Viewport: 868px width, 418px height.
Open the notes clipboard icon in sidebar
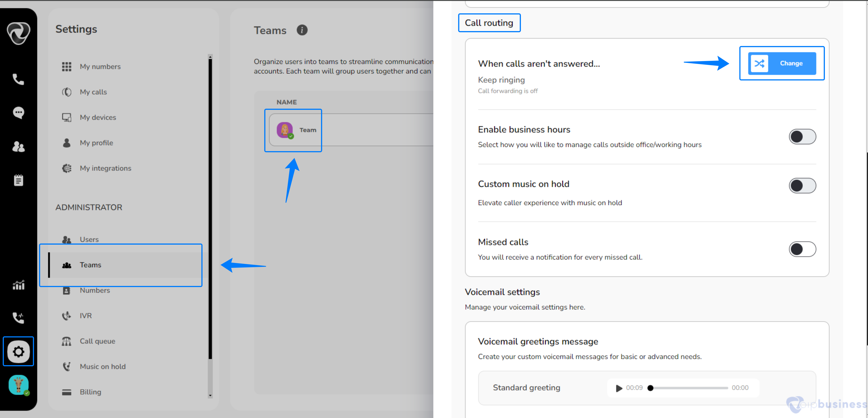18,180
